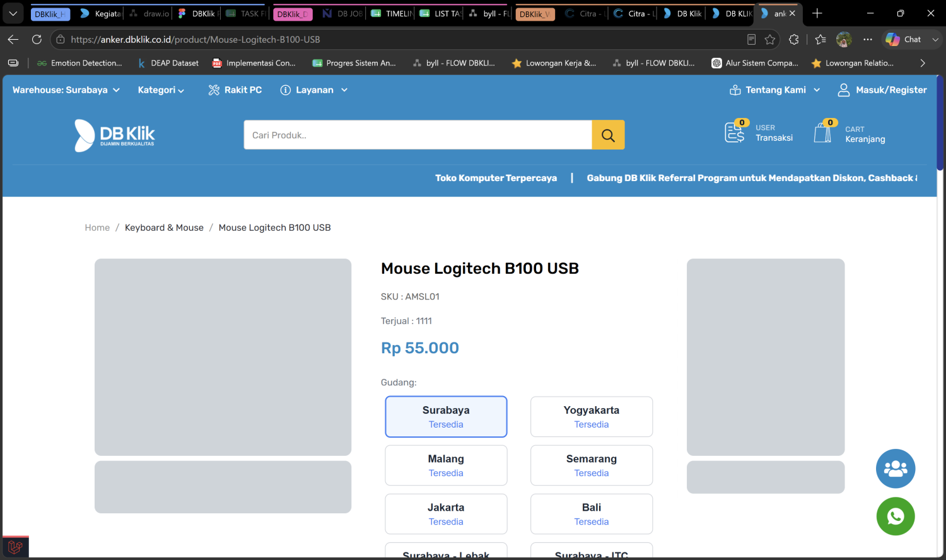Image resolution: width=946 pixels, height=560 pixels.
Task: Select the Surabaya warehouse option
Action: pos(446,417)
